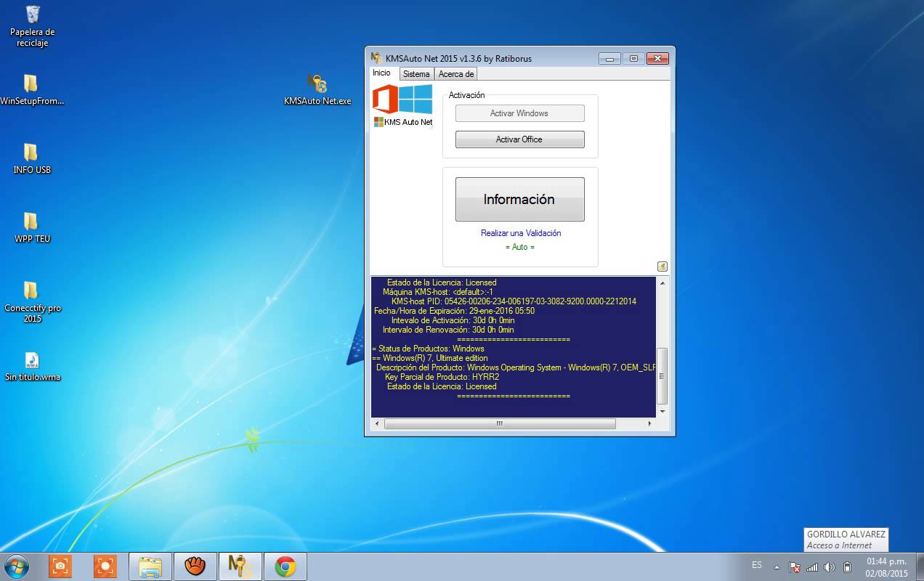924x581 pixels.
Task: Click the Descripción del Producto log line
Action: [516, 367]
